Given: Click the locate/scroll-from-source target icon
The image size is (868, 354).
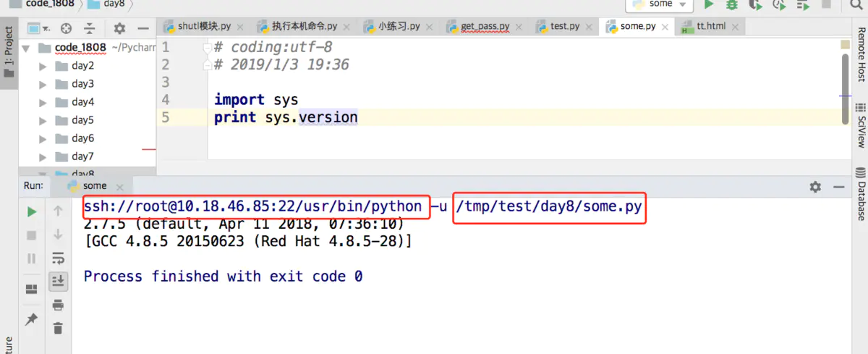Looking at the screenshot, I should coord(67,29).
